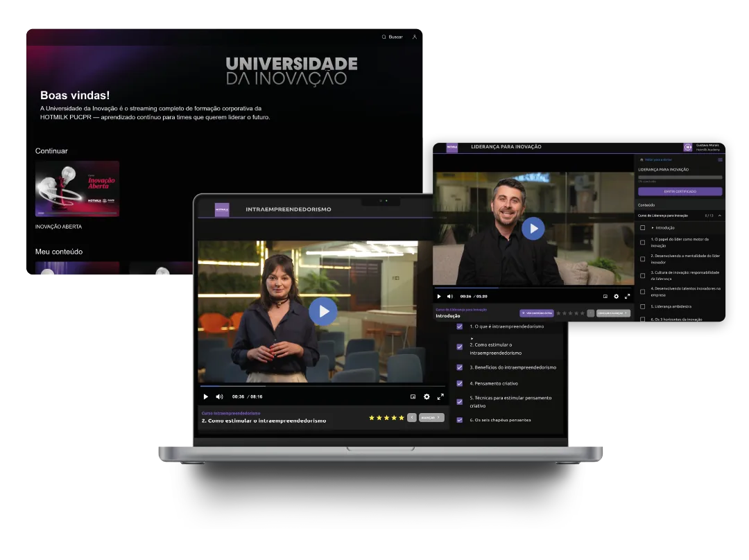749x560 pixels.
Task: Enable picture-in-picture on the Intraempreendedorismo video
Action: [413, 396]
